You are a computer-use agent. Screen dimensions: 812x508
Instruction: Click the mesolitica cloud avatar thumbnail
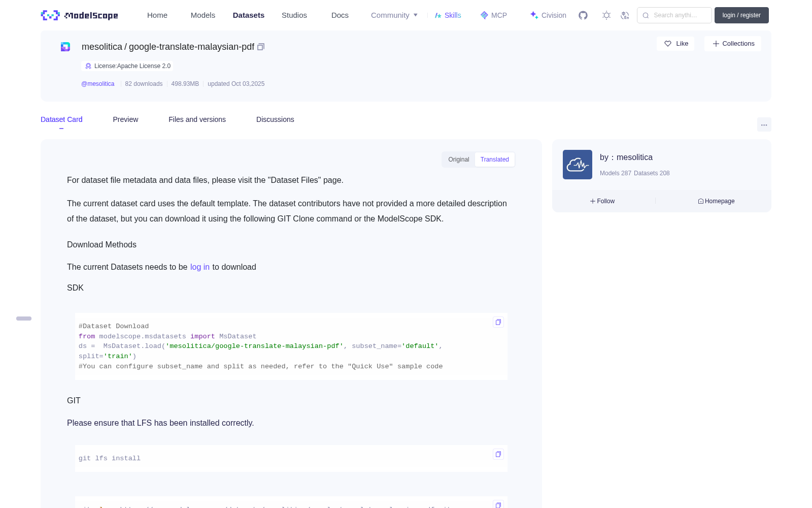tap(578, 165)
